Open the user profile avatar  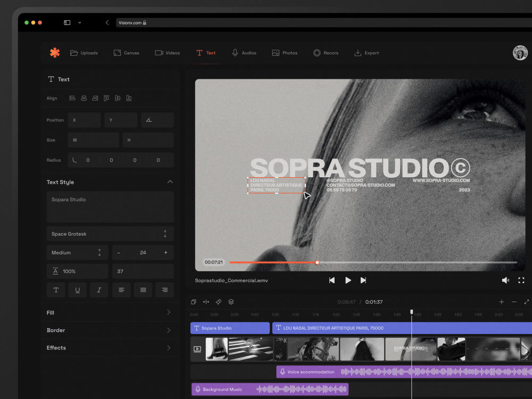point(520,53)
